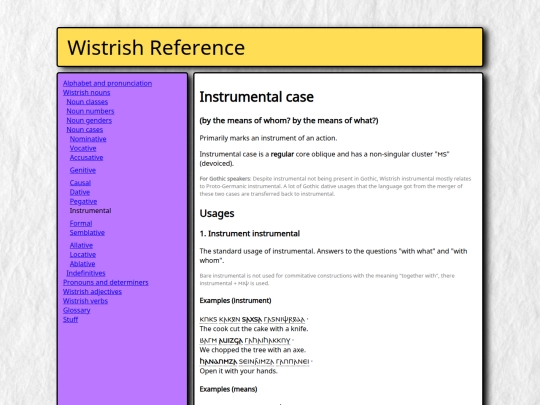Go to Wistrish adjectives

(x=92, y=292)
